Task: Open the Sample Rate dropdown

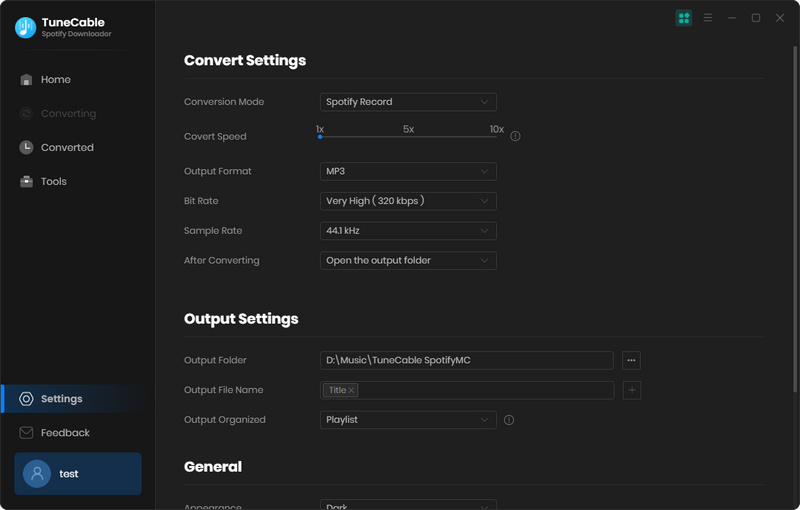Action: (x=408, y=231)
